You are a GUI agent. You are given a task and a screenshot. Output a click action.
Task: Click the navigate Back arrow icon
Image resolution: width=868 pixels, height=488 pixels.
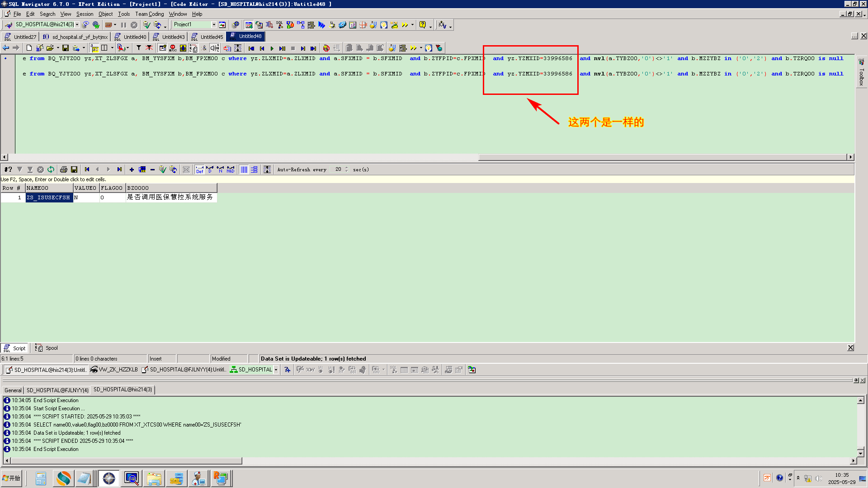pyautogui.click(x=6, y=48)
